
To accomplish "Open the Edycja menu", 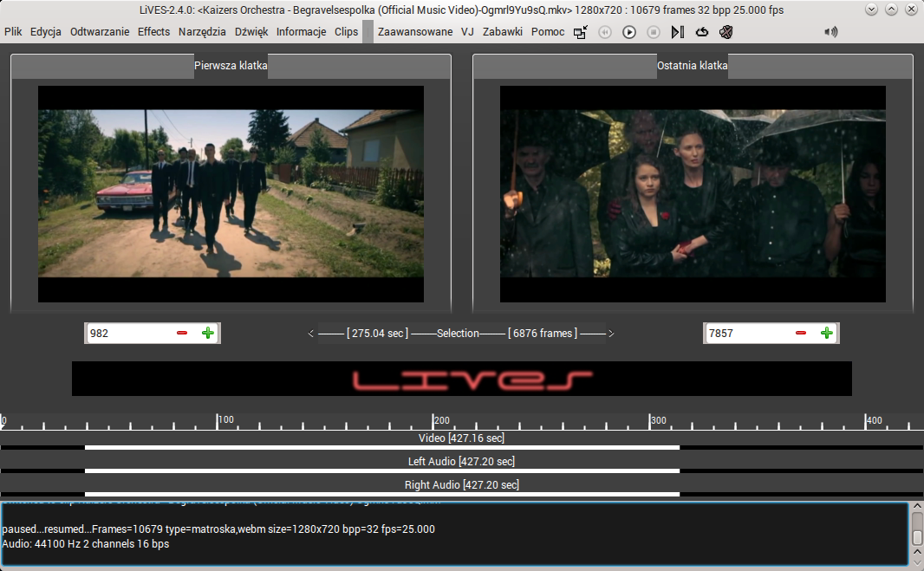I will pyautogui.click(x=46, y=32).
